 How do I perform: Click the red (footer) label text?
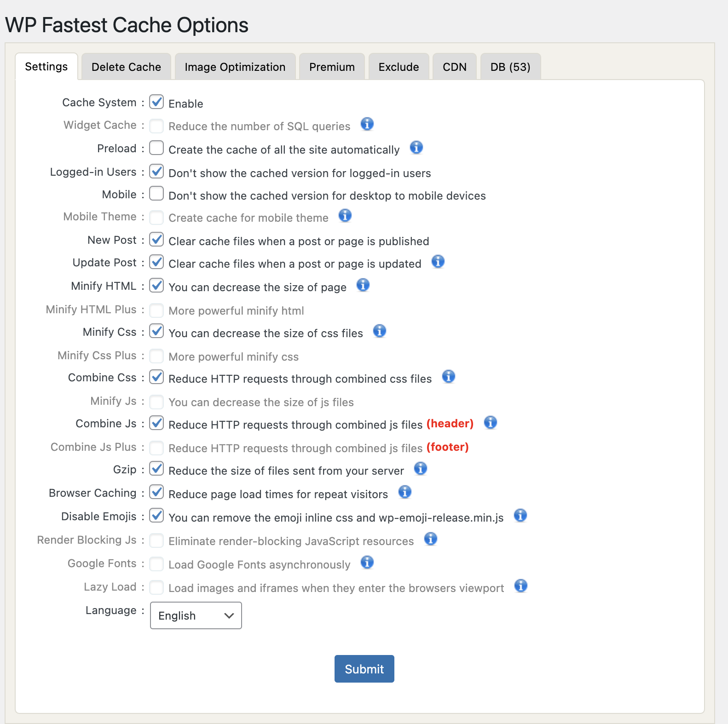[448, 447]
